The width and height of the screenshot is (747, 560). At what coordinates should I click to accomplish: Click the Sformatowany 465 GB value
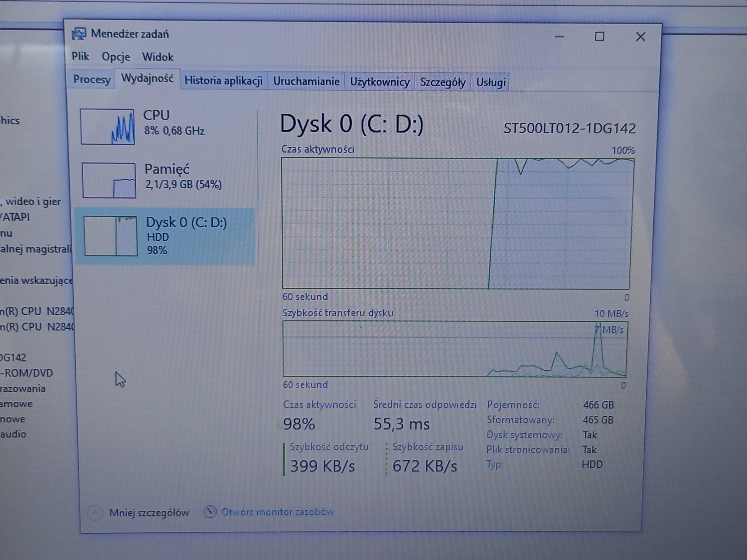(x=598, y=420)
